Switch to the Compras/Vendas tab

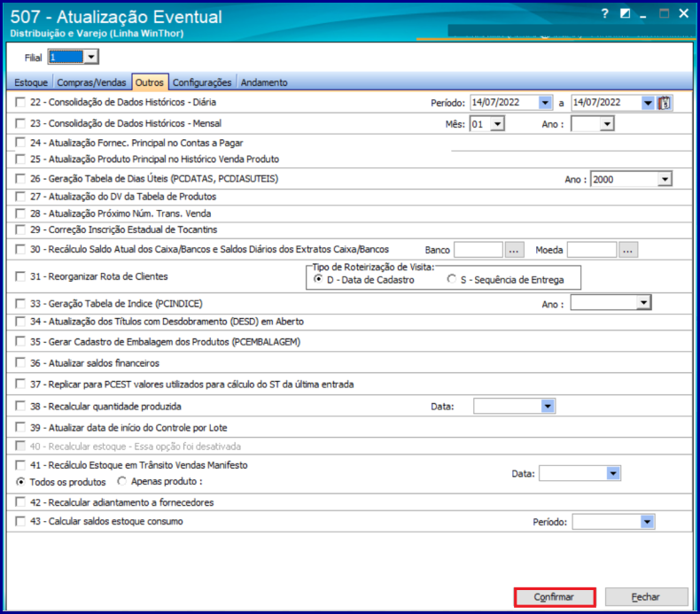pyautogui.click(x=91, y=82)
